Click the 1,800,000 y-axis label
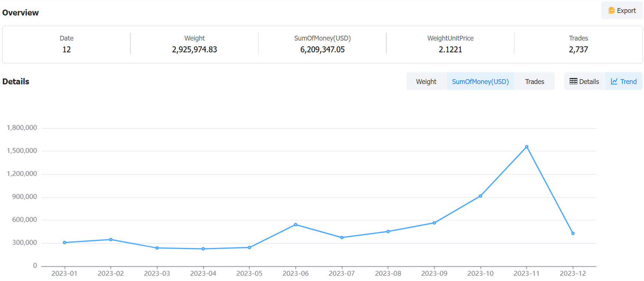This screenshot has width=644, height=281. (x=22, y=128)
